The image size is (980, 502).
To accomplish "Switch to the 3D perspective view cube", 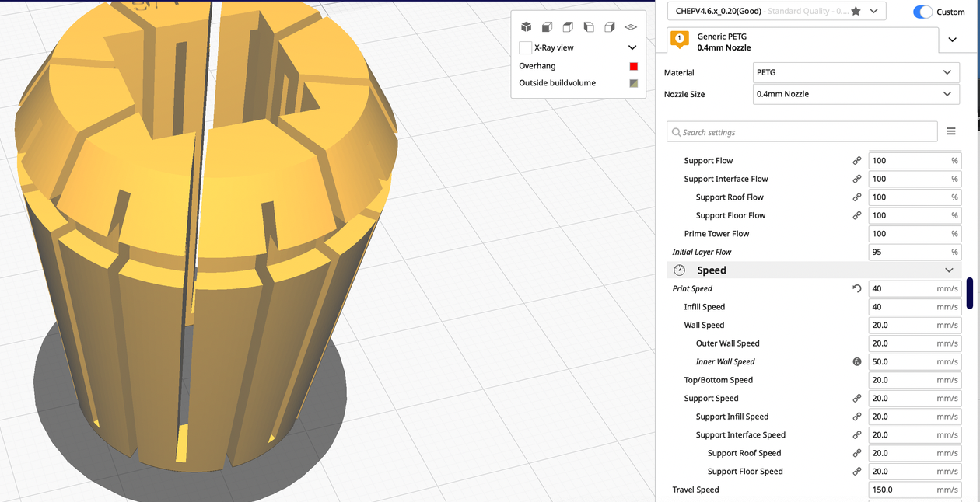I will tap(526, 27).
